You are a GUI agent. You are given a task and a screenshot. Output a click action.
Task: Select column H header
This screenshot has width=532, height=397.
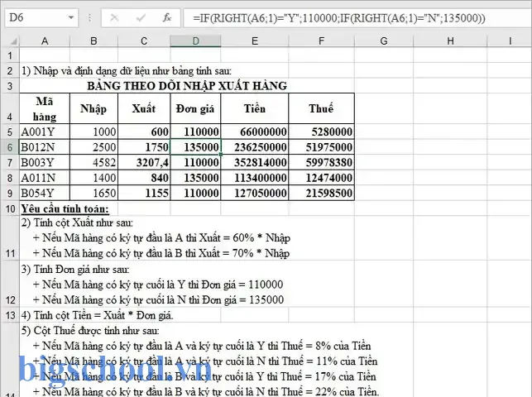click(450, 41)
